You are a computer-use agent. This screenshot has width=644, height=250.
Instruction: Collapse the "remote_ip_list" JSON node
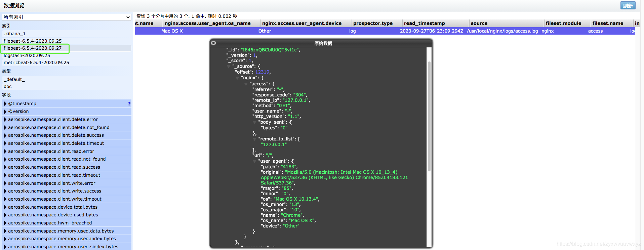pyautogui.click(x=255, y=139)
